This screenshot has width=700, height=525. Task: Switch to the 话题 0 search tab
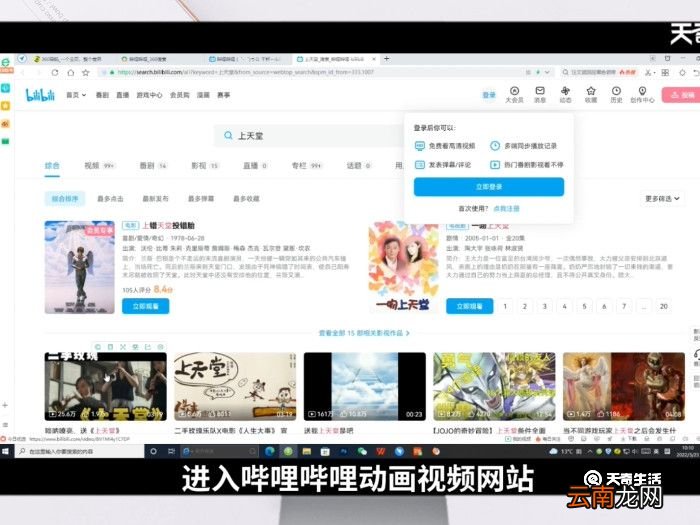pyautogui.click(x=359, y=166)
